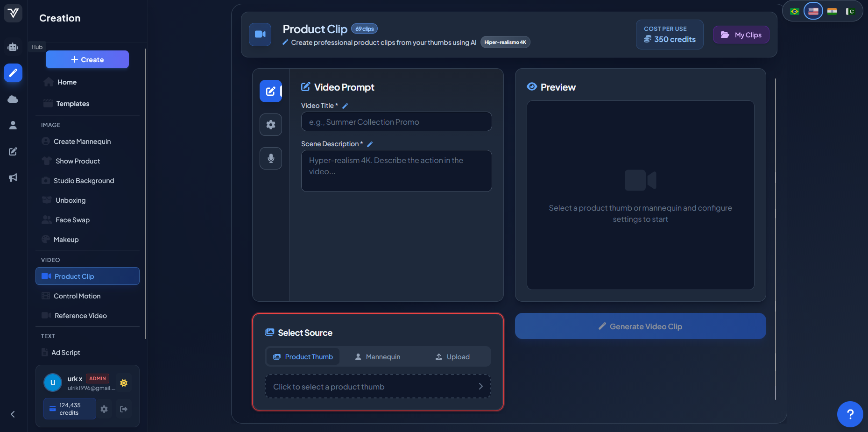Screen dimensions: 868x432
Task: Click the pencil icon beside Scene Description
Action: pyautogui.click(x=370, y=144)
